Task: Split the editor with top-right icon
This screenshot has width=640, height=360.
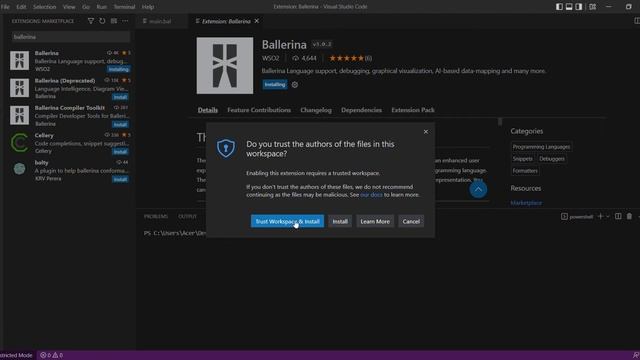Action: (x=637, y=21)
